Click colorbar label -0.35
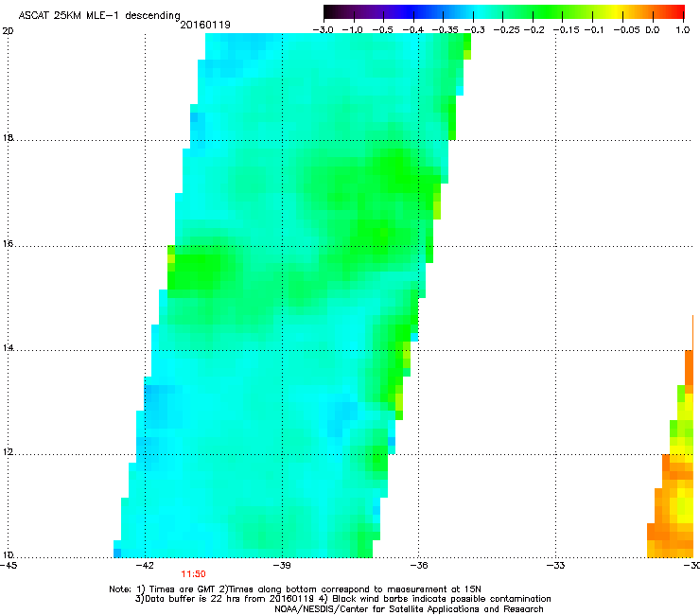The image size is (700, 615). (x=445, y=30)
